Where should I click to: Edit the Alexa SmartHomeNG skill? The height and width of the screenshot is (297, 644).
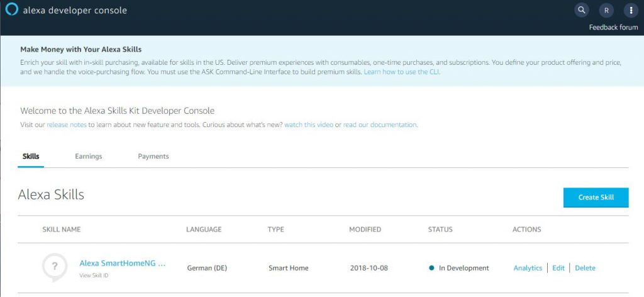pyautogui.click(x=558, y=268)
